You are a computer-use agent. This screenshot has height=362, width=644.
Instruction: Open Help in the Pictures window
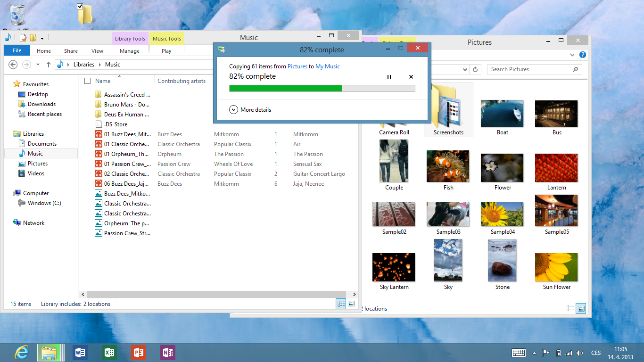(583, 55)
